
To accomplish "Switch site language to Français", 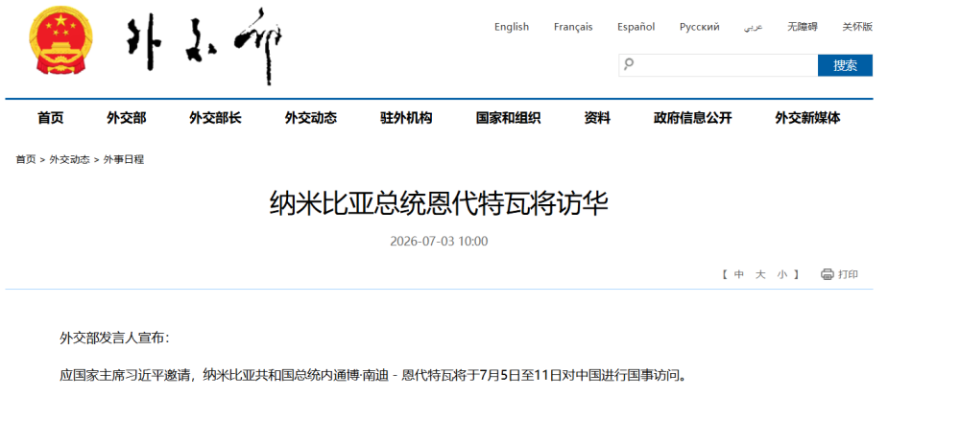I will tap(573, 27).
